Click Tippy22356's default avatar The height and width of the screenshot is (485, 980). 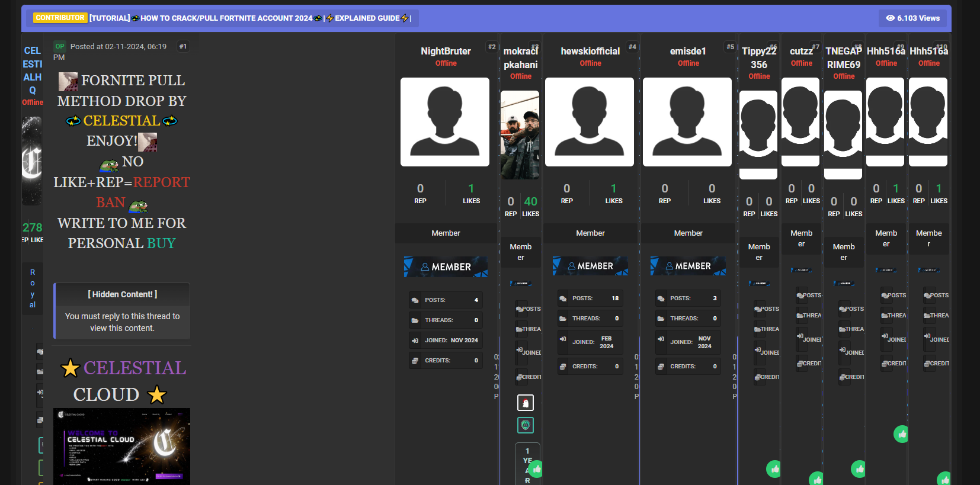[758, 135]
